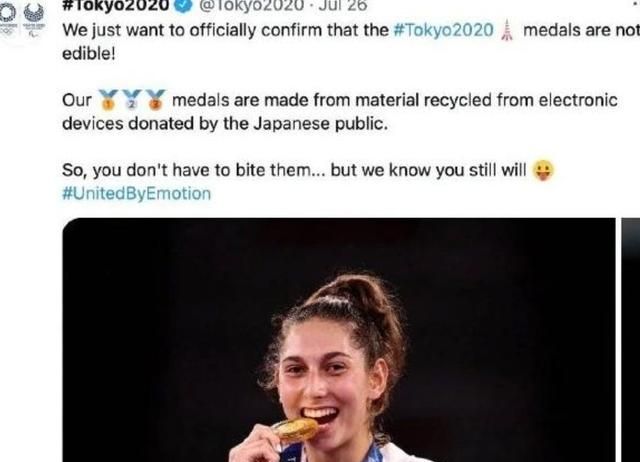Click 'donated by the Japanese public' text
Screen dimensions: 640x462
(x=258, y=124)
